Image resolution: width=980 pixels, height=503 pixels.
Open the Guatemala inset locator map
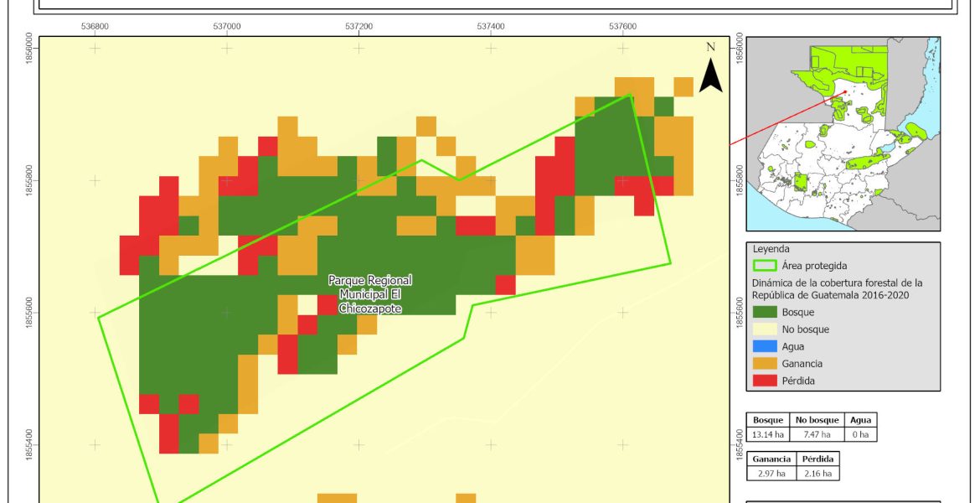[843, 133]
